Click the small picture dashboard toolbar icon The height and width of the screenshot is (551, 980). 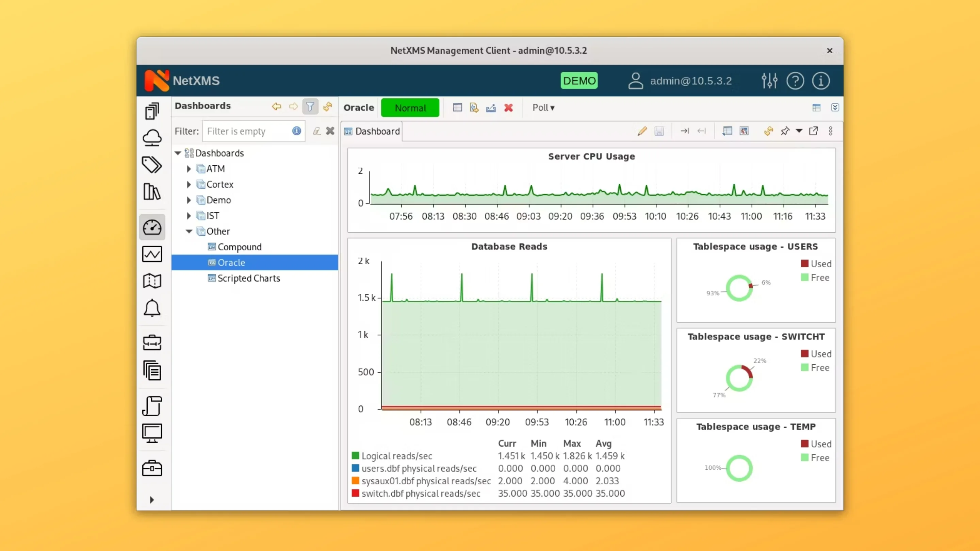744,131
